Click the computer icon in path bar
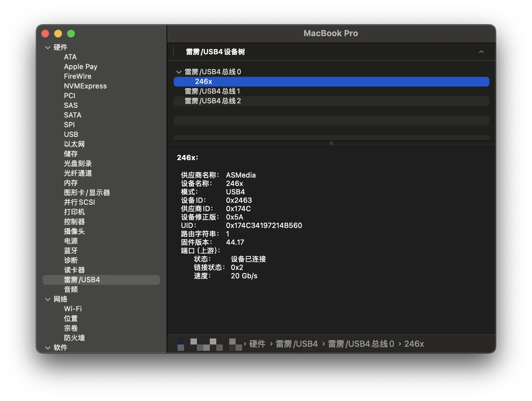This screenshot has width=532, height=401. pos(181,344)
